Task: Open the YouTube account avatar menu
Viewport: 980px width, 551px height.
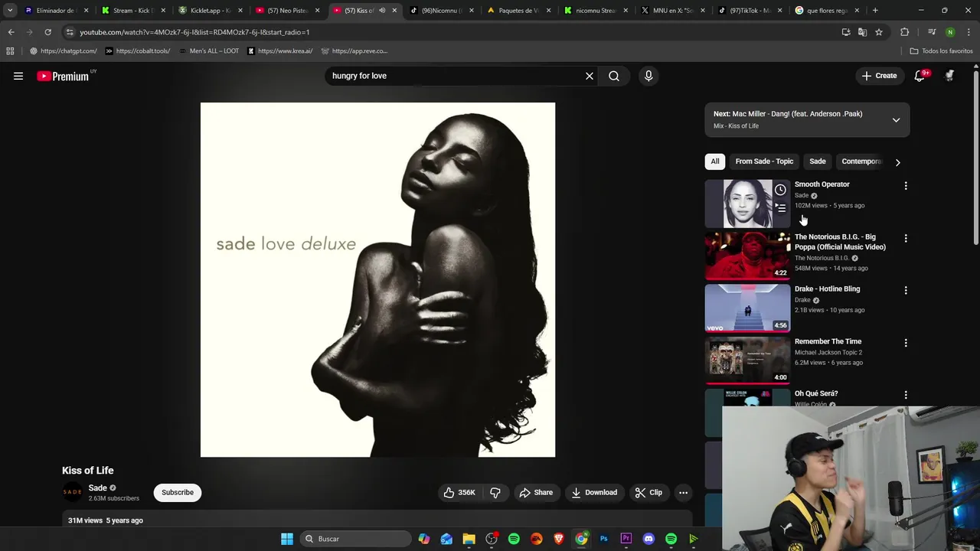Action: tap(949, 76)
